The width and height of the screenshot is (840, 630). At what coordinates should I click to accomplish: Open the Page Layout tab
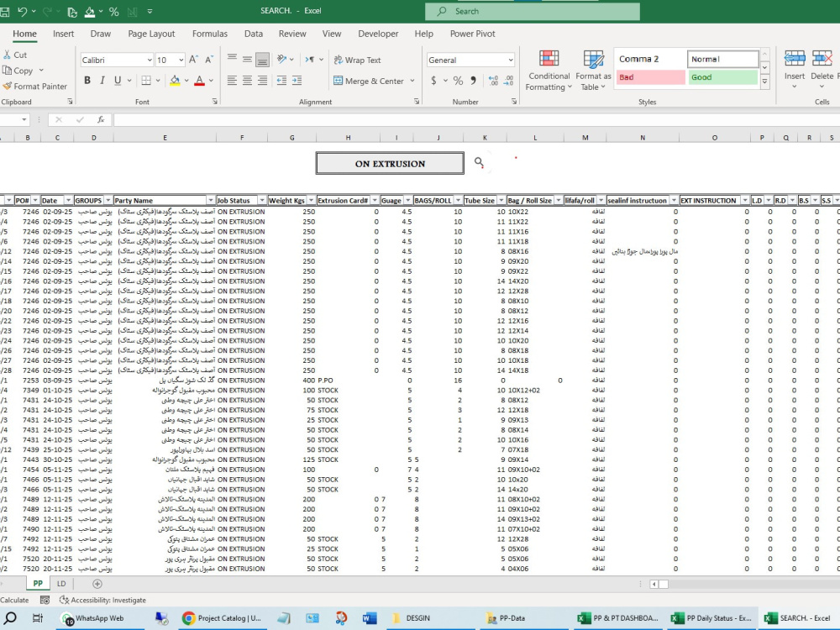point(151,34)
